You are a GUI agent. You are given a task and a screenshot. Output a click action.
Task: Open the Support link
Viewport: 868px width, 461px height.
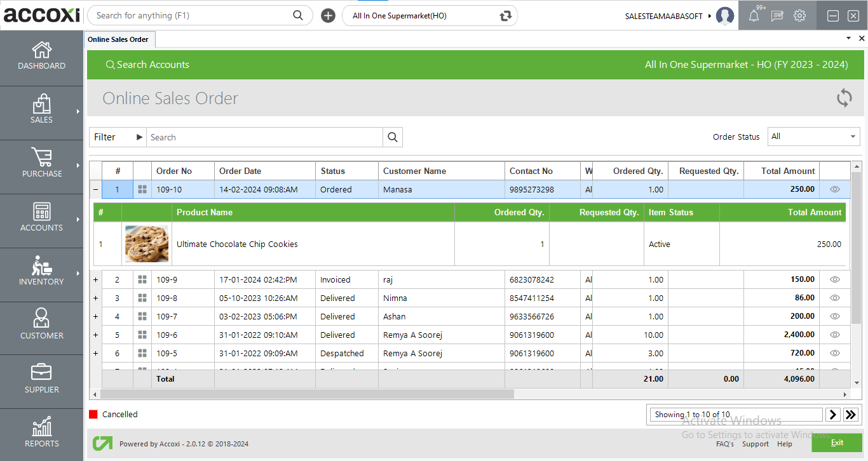pos(755,444)
